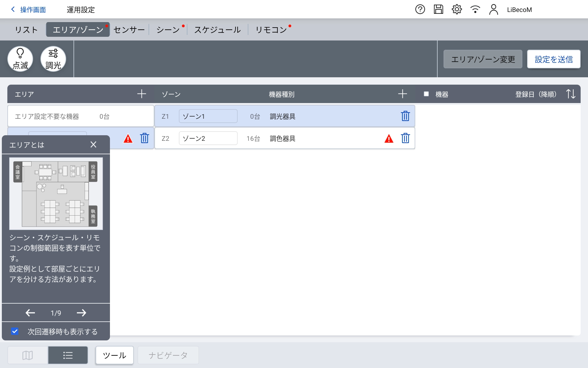Uncheck 次回遷移時も表示する checkbox
The width and height of the screenshot is (588, 368).
15,332
